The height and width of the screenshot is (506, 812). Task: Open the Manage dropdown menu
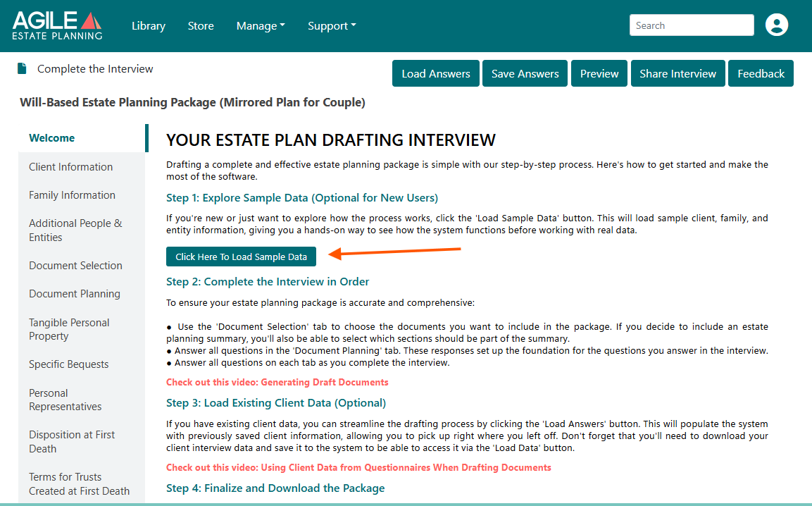(261, 25)
